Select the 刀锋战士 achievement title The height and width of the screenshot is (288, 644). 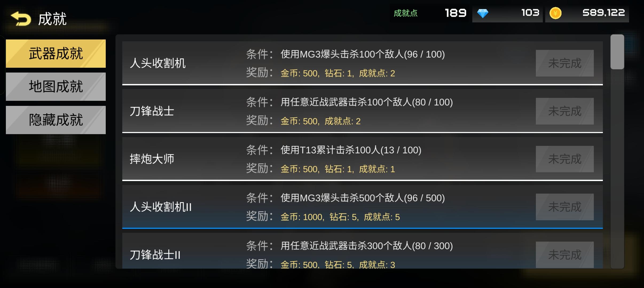152,111
